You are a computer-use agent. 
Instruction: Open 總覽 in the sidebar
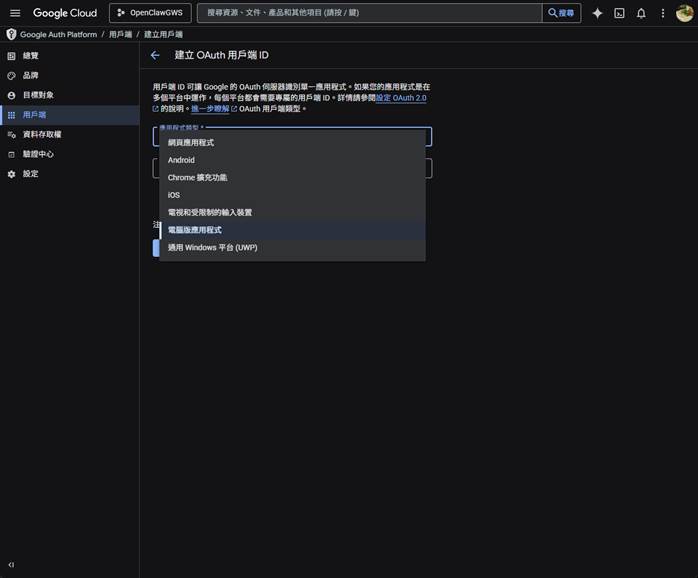[x=30, y=56]
